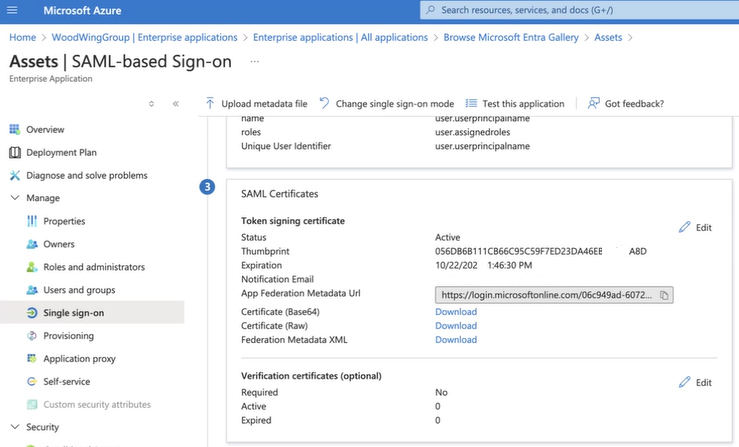Image resolution: width=739 pixels, height=447 pixels.
Task: Open the ellipsis more options next to title
Action: [x=255, y=61]
